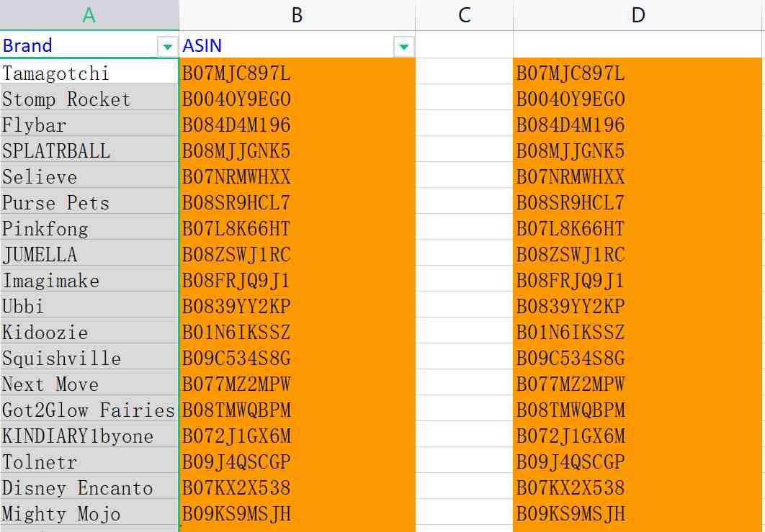Click the Brand header cell
The width and height of the screenshot is (765, 532).
pos(89,45)
